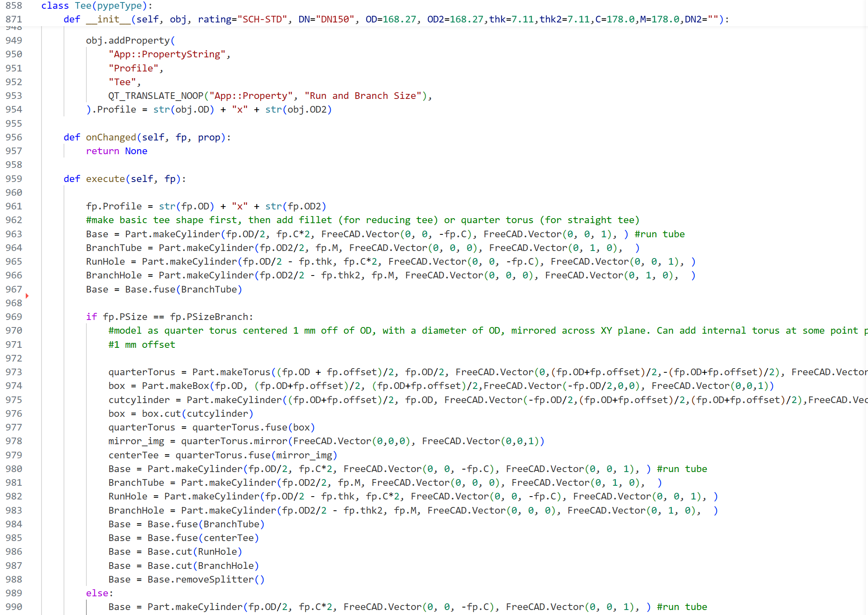This screenshot has height=615, width=868.
Task: Click line number 989 beside else
Action: (14, 593)
